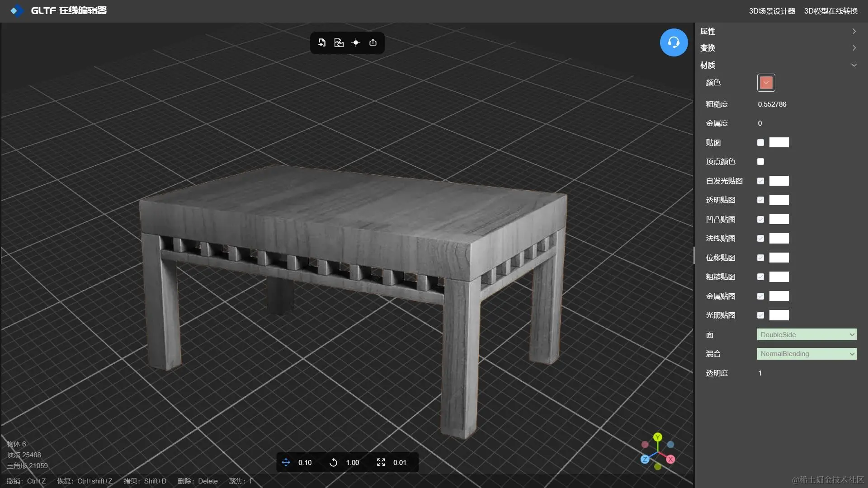Click the dark red negative-axis gizmo dot
Screen dimensions: 868x488
645,445
